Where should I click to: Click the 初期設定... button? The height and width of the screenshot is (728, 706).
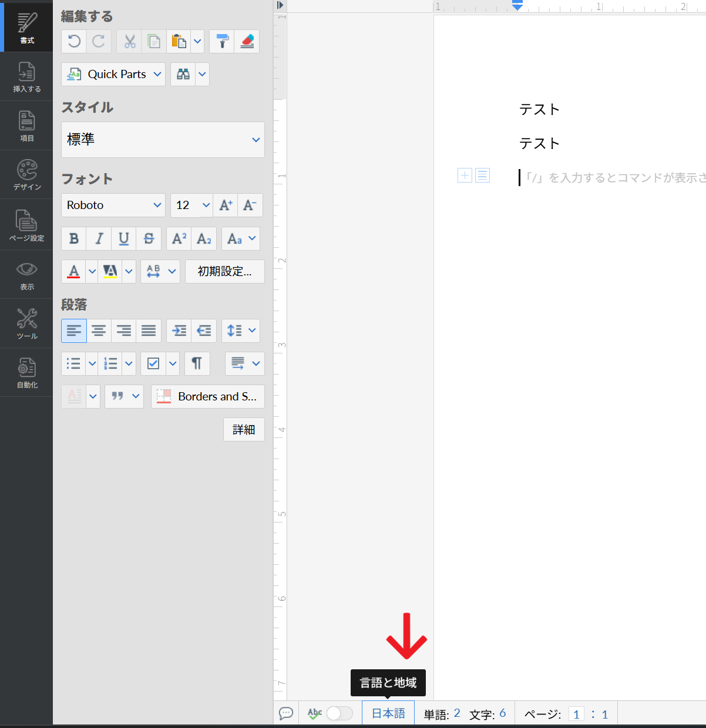[224, 271]
